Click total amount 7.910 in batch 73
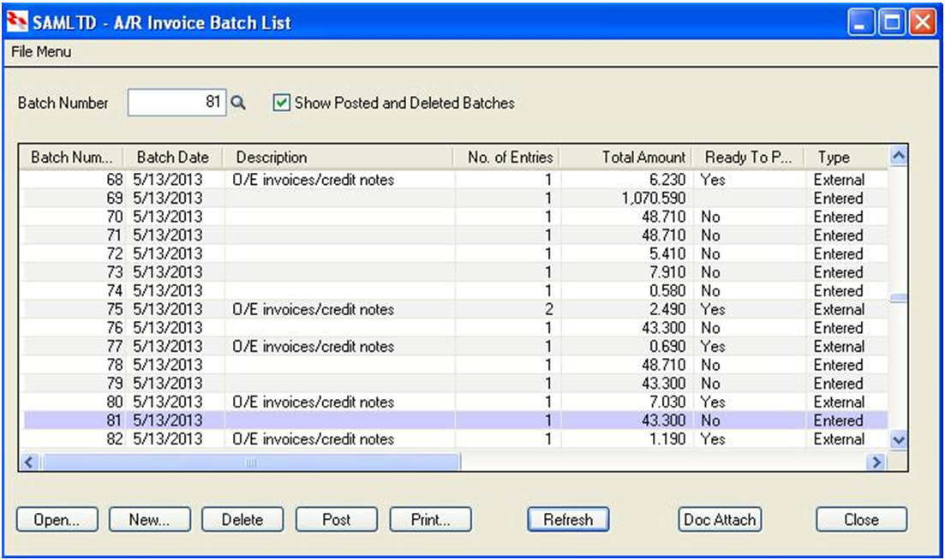Image resolution: width=945 pixels, height=560 pixels. (x=667, y=272)
